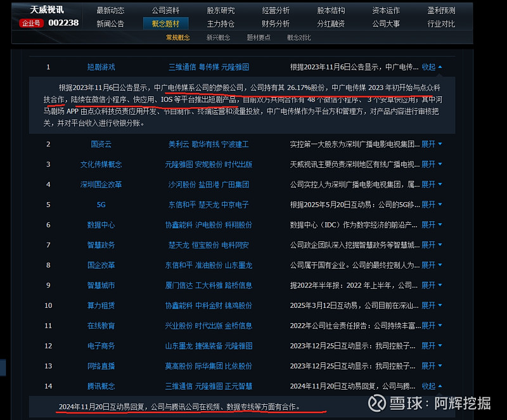Open the 中京电子 stock link
Viewport: 507px width, 420px height.
point(235,205)
